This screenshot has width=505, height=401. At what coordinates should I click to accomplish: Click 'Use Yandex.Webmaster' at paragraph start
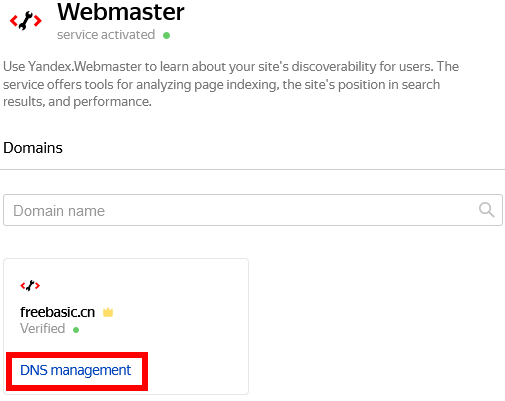point(72,67)
